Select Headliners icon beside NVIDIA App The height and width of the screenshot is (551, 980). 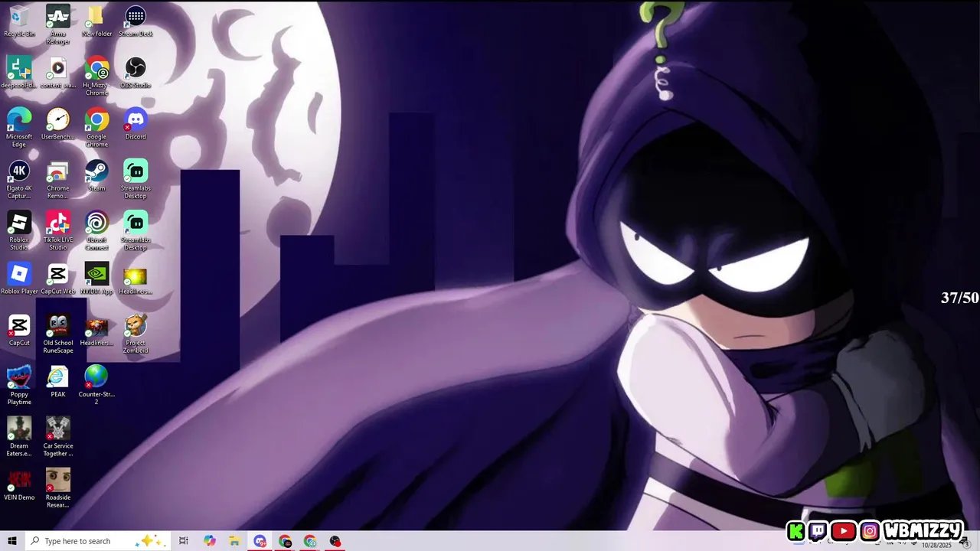point(136,279)
